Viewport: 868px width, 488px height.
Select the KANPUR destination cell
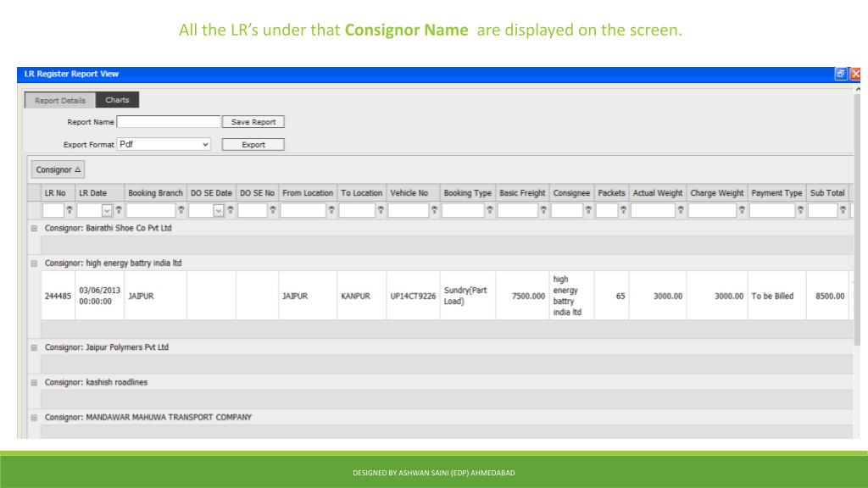click(x=361, y=296)
